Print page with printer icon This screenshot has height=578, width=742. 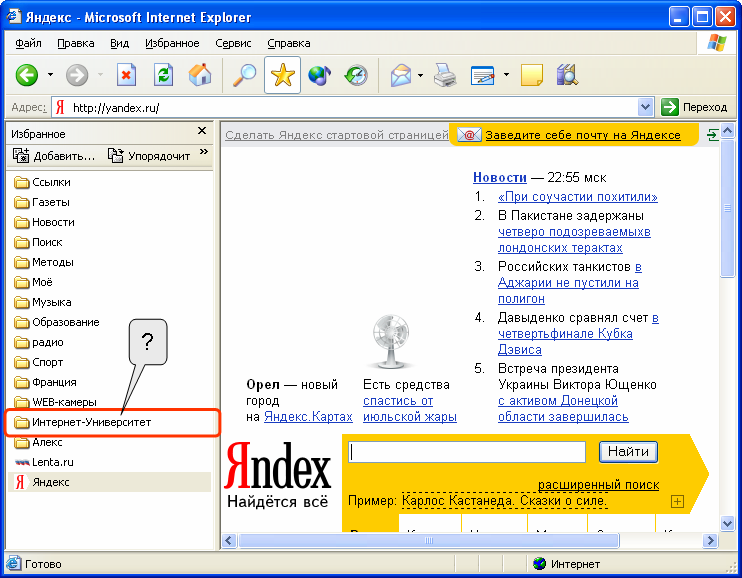pos(445,75)
